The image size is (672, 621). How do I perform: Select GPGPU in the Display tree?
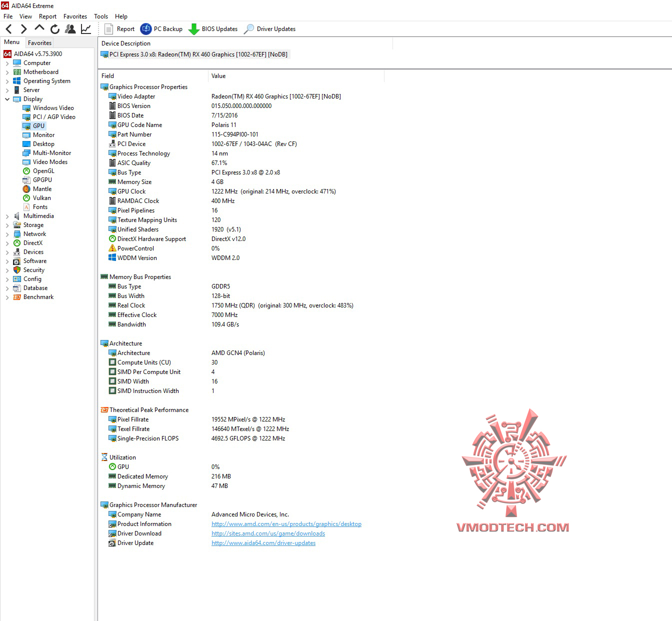(42, 180)
